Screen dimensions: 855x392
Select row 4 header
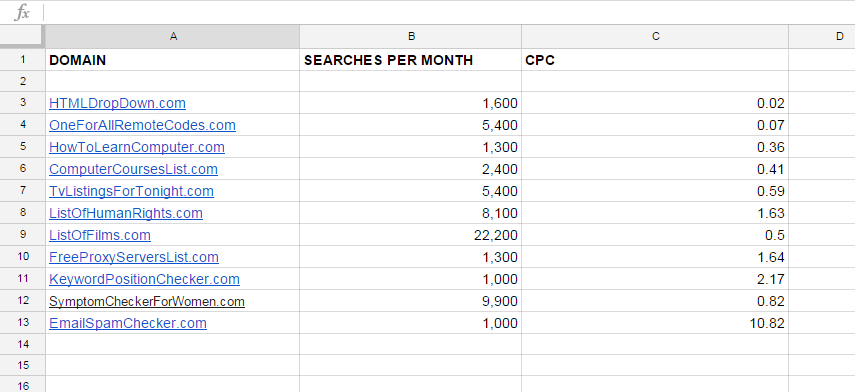click(x=22, y=125)
